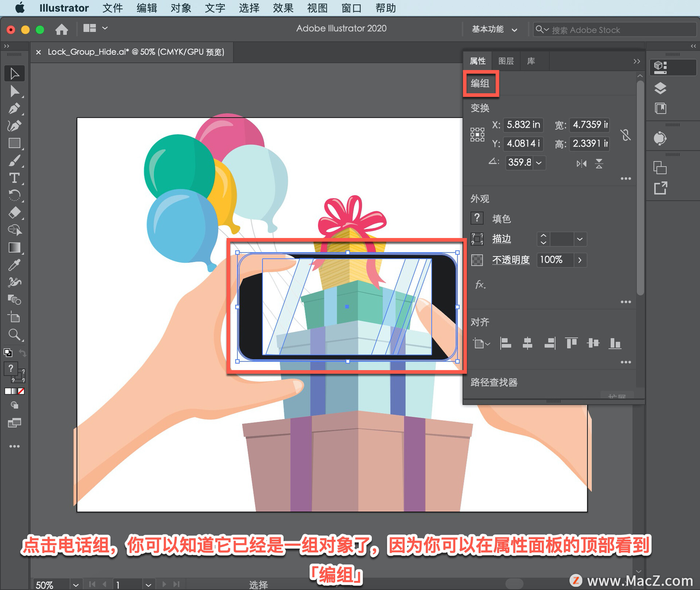Expand the opacity slider arrow
This screenshot has width=700, height=590.
(x=580, y=260)
